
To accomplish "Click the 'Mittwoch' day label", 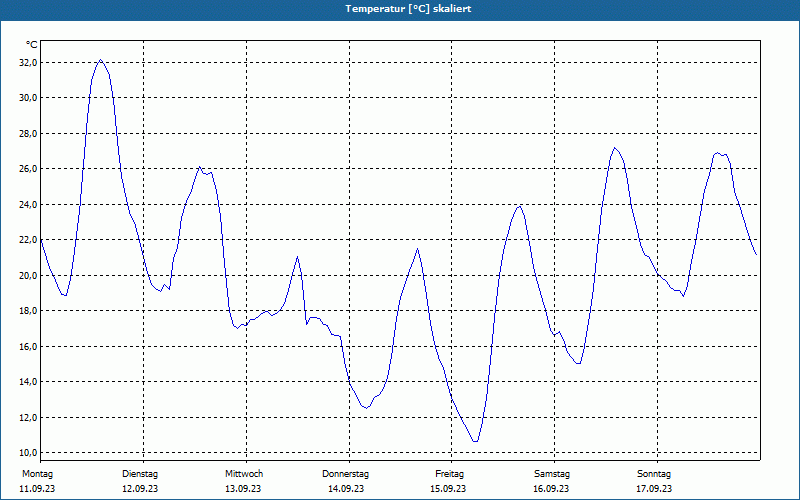I will tap(244, 474).
